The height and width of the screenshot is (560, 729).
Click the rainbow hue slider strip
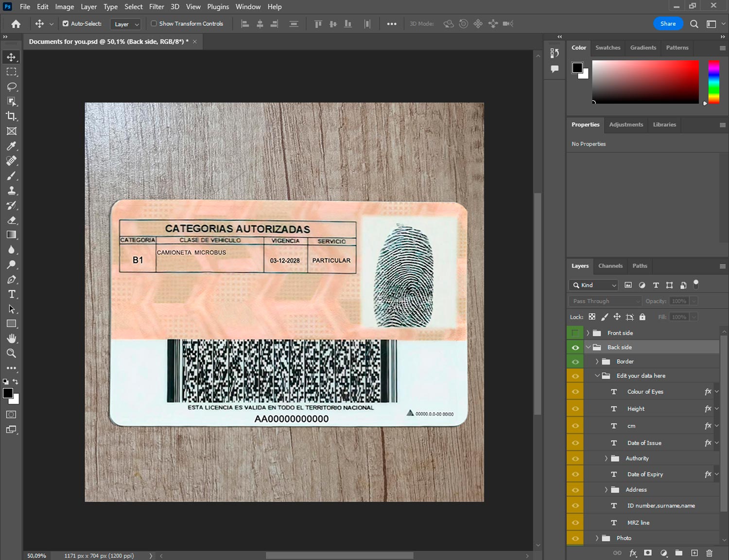(x=713, y=81)
